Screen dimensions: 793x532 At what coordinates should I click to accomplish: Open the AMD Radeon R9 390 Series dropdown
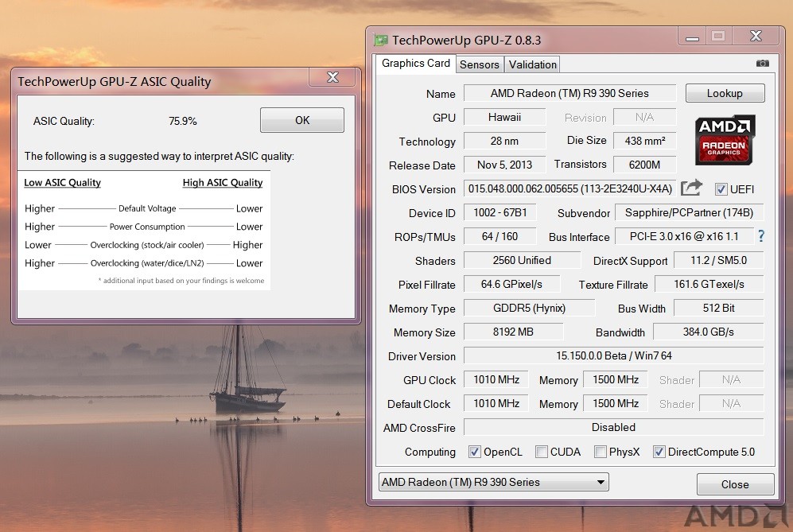pyautogui.click(x=494, y=482)
